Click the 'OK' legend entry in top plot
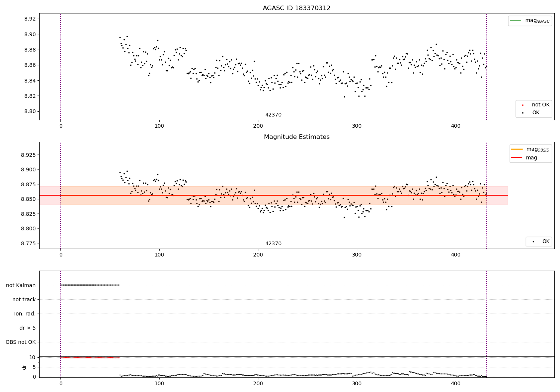The width and height of the screenshot is (560, 392). [x=531, y=113]
